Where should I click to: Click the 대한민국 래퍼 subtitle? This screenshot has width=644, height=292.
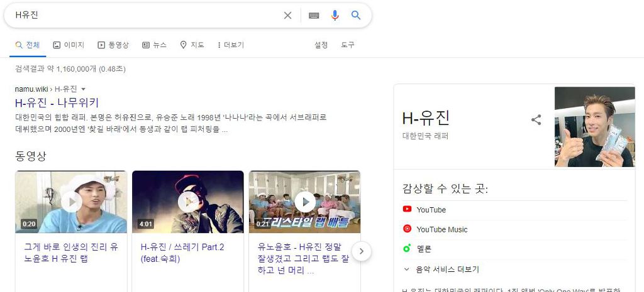click(425, 136)
